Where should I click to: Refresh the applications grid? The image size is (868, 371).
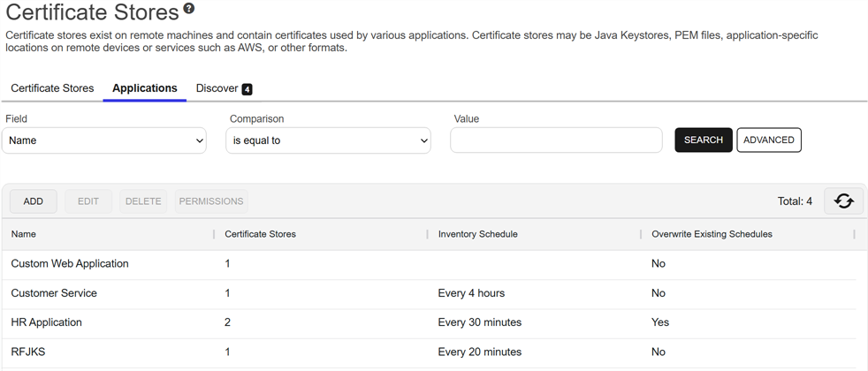coord(843,201)
